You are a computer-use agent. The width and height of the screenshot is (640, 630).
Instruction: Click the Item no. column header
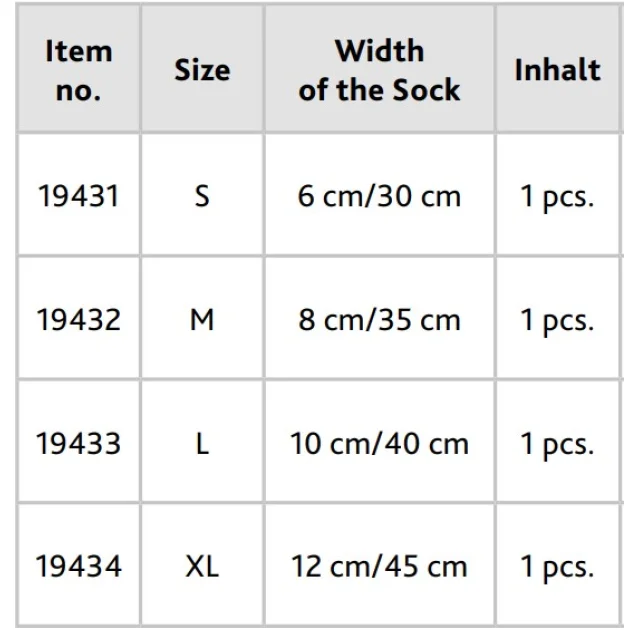(79, 70)
